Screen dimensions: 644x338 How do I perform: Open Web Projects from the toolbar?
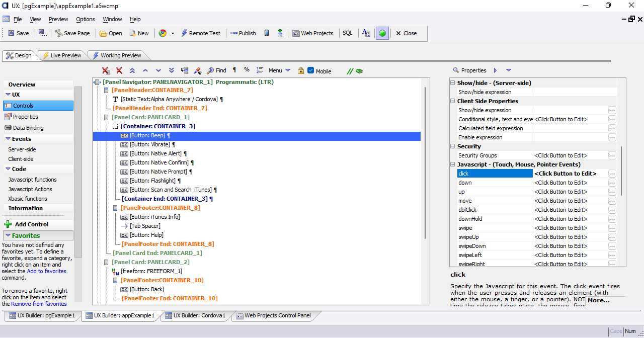point(312,33)
